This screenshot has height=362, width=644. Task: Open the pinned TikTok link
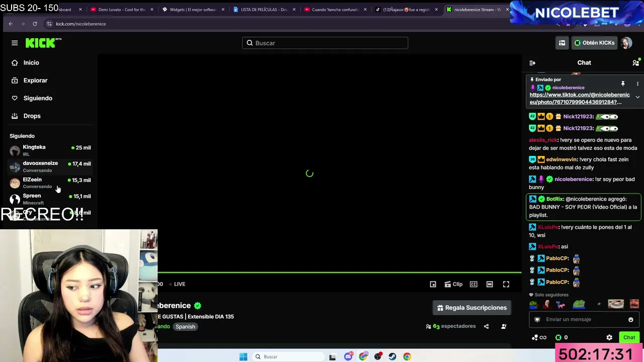click(x=579, y=99)
